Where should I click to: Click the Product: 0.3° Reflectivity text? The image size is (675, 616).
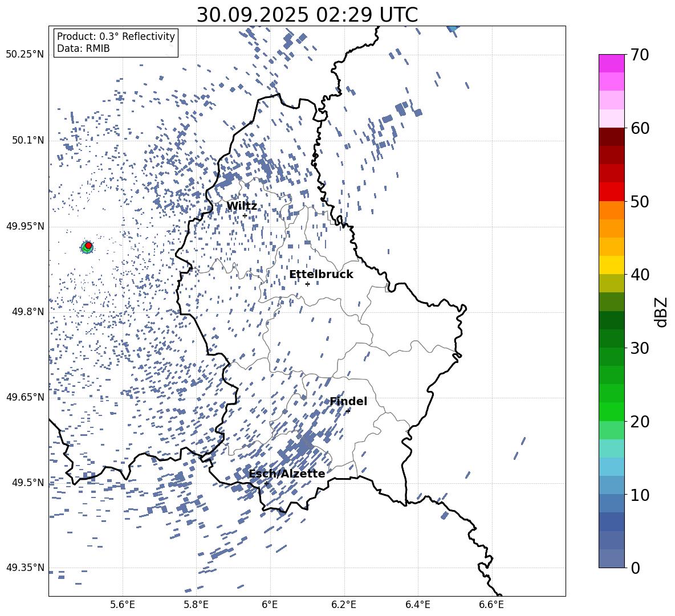tap(116, 36)
